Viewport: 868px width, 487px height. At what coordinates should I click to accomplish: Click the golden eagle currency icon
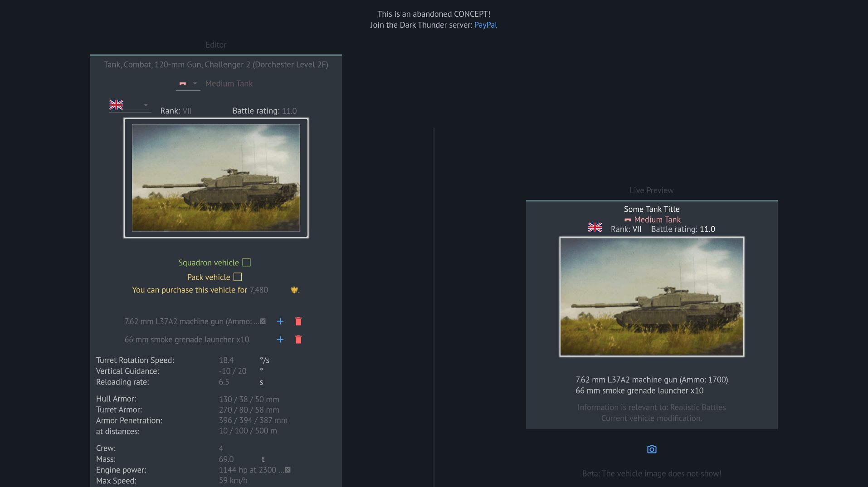[x=294, y=290]
